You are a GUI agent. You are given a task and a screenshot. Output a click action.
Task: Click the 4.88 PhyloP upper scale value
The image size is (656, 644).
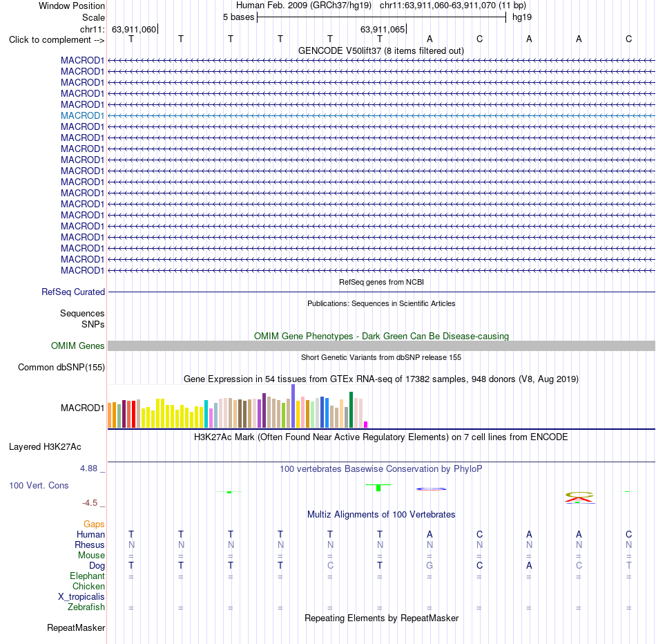[88, 468]
